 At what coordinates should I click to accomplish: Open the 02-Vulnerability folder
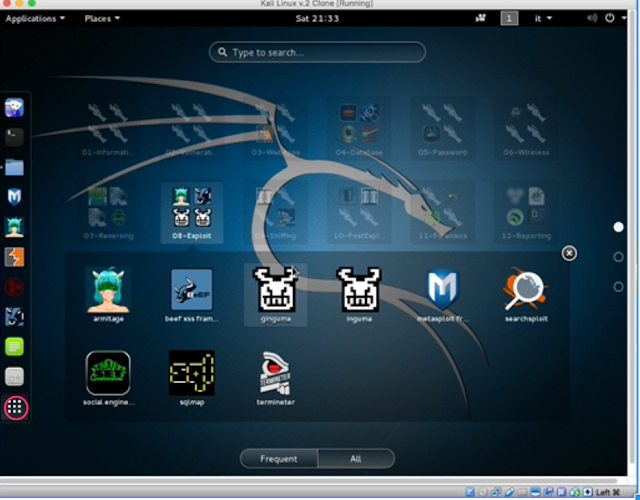point(192,129)
